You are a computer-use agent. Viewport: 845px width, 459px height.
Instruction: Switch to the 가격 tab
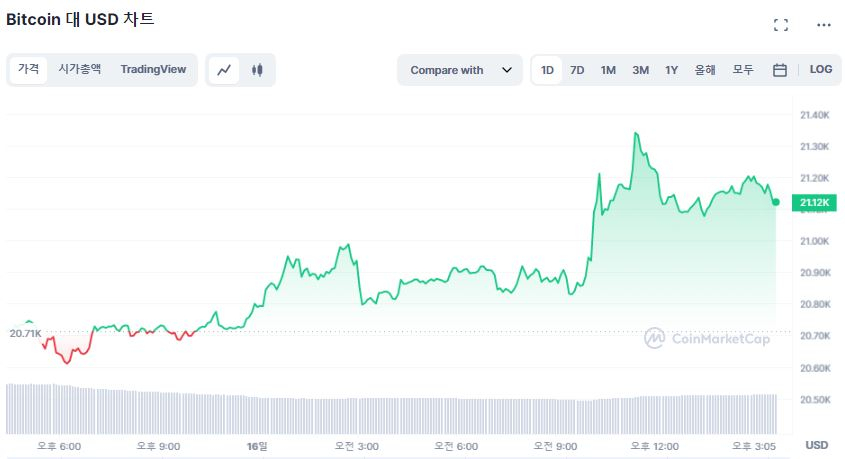pyautogui.click(x=29, y=69)
